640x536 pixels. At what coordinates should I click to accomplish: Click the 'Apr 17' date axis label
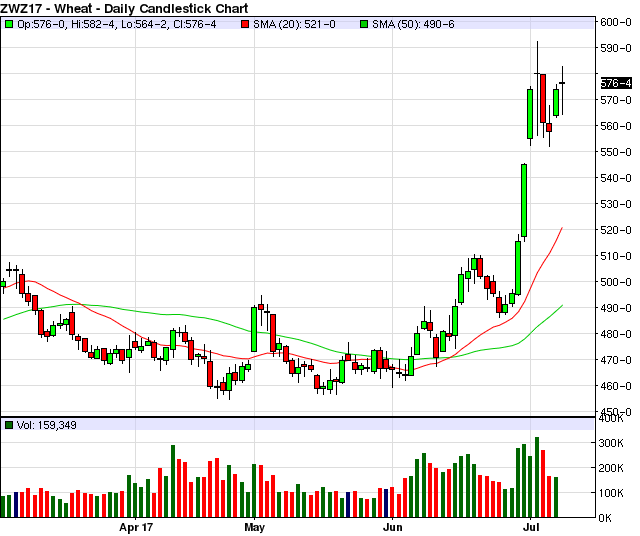pos(136,528)
